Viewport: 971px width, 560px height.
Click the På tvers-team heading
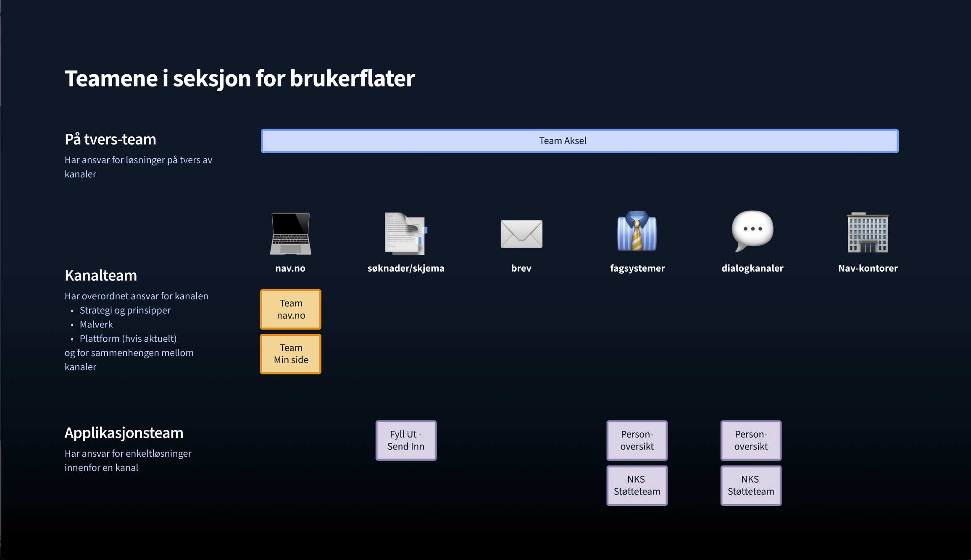coord(111,139)
